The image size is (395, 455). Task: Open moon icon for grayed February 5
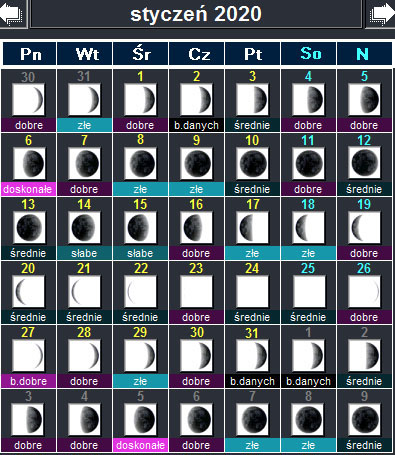140,419
